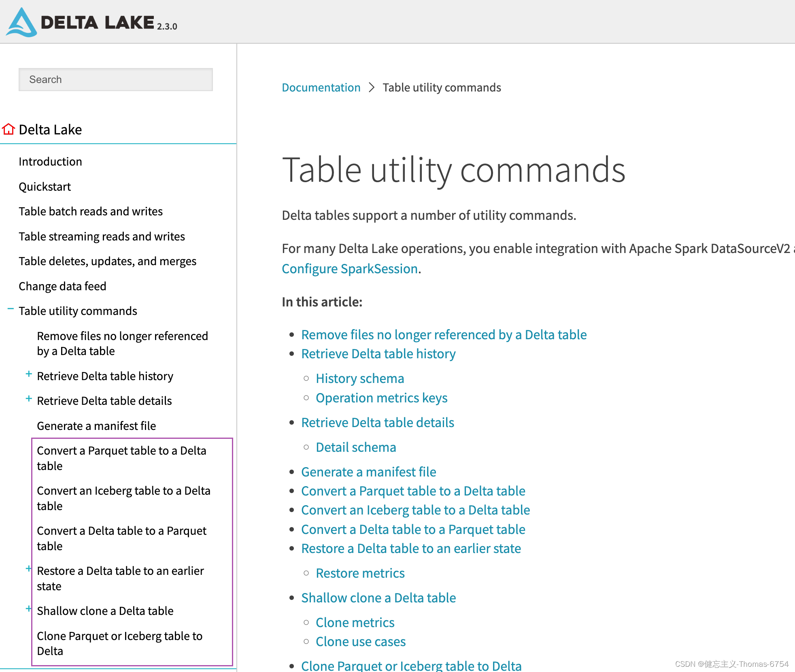Viewport: 795px width, 672px height.
Task: Select Change data feed in sidebar
Action: tap(62, 286)
